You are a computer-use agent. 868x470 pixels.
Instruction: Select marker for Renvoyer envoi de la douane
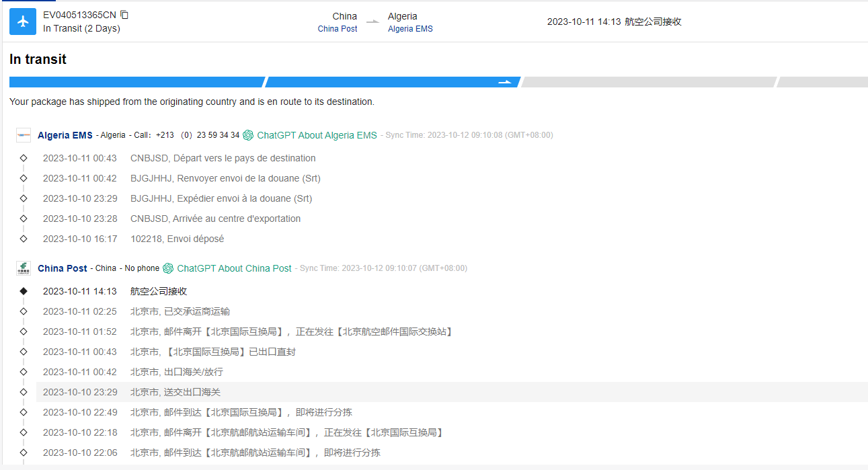click(x=24, y=178)
